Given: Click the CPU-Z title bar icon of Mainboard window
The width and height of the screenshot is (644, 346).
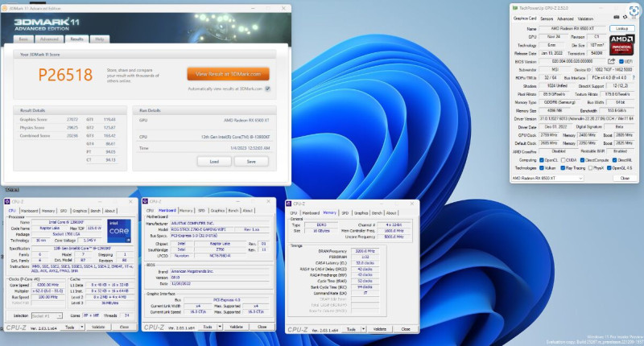Looking at the screenshot, I should [145, 201].
